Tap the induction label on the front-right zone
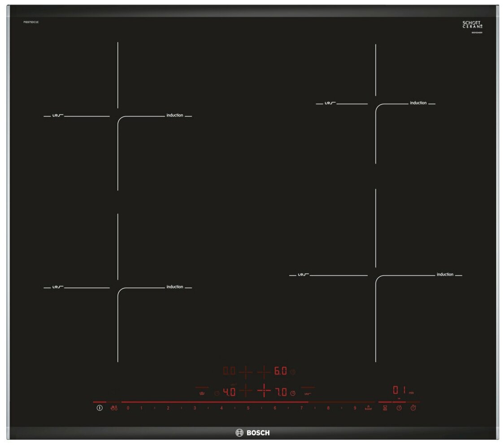The height and width of the screenshot is (447, 504). coord(445,275)
